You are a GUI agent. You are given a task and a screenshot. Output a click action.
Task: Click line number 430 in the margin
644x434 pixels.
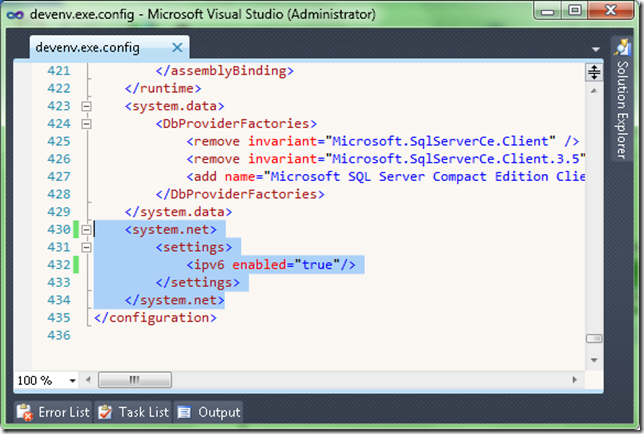coord(59,230)
